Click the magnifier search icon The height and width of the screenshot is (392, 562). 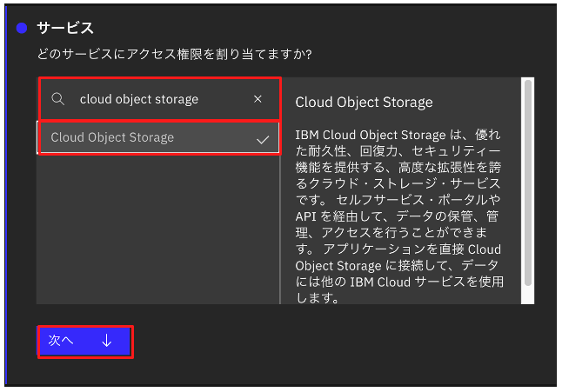coord(58,99)
